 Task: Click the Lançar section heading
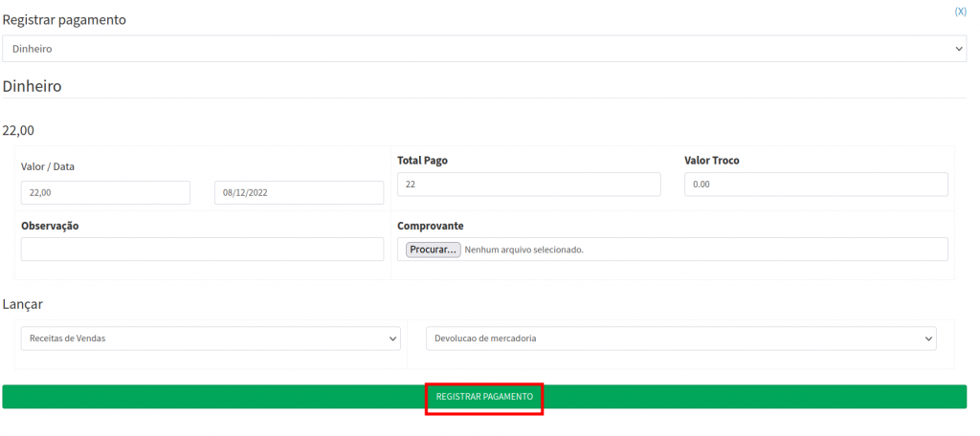click(23, 304)
